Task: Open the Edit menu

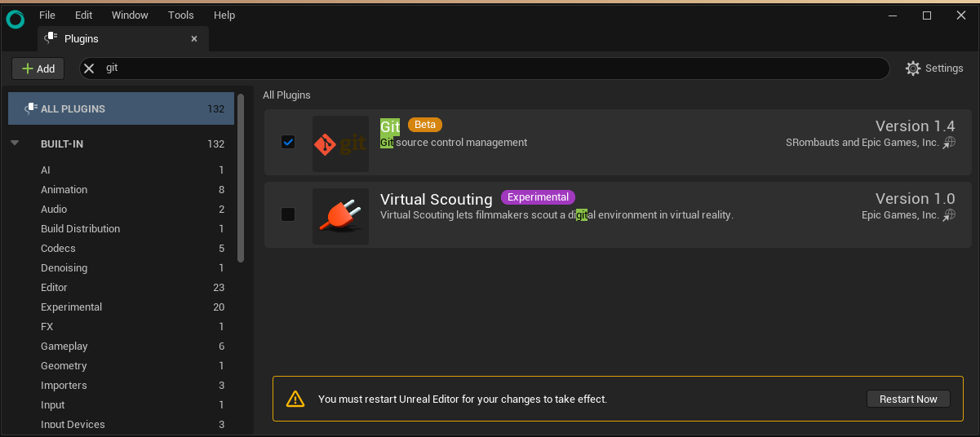Action: 83,15
